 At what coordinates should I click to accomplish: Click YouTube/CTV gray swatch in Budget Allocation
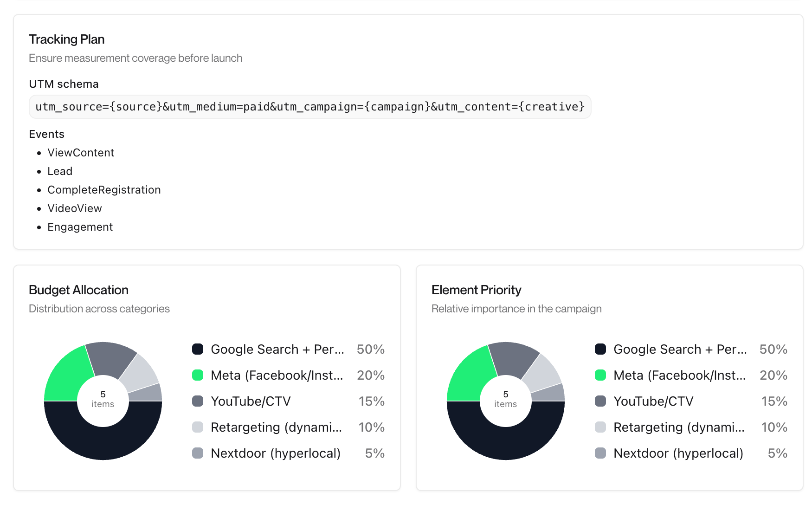(x=198, y=401)
